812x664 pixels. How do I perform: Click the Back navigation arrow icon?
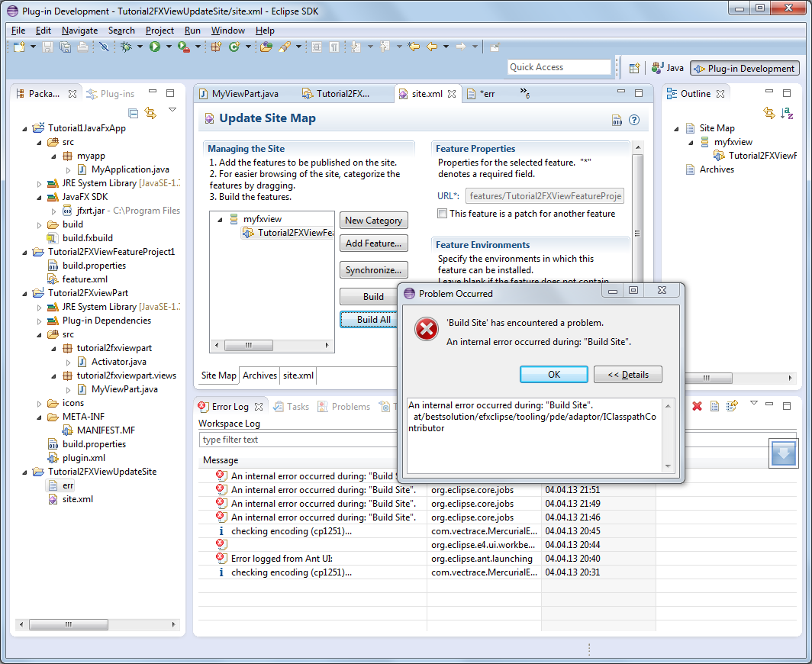click(432, 47)
